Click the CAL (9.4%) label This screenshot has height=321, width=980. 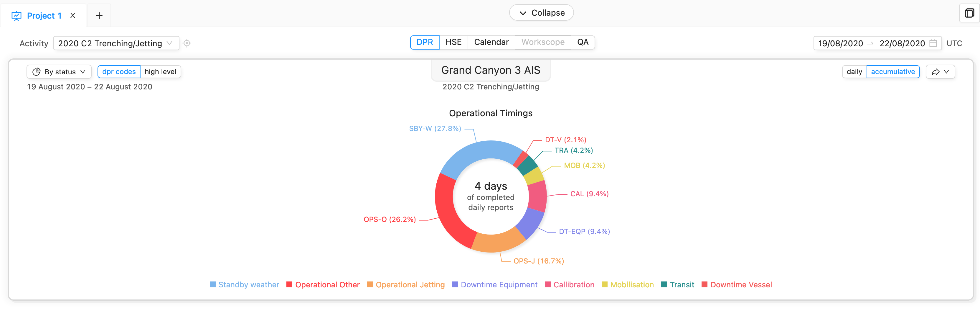(589, 194)
